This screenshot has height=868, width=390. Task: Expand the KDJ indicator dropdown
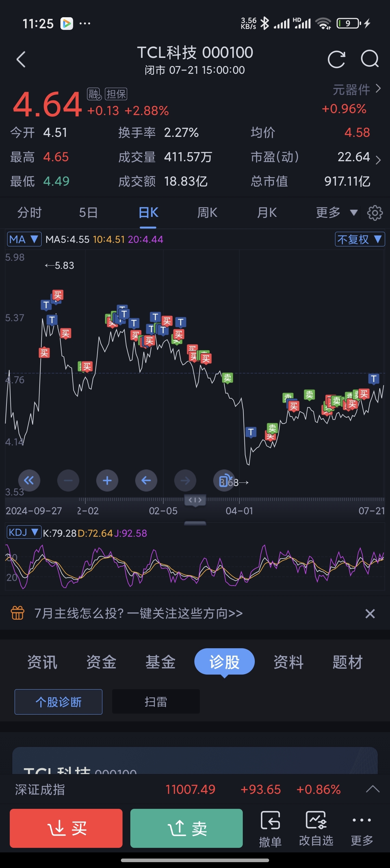[24, 533]
